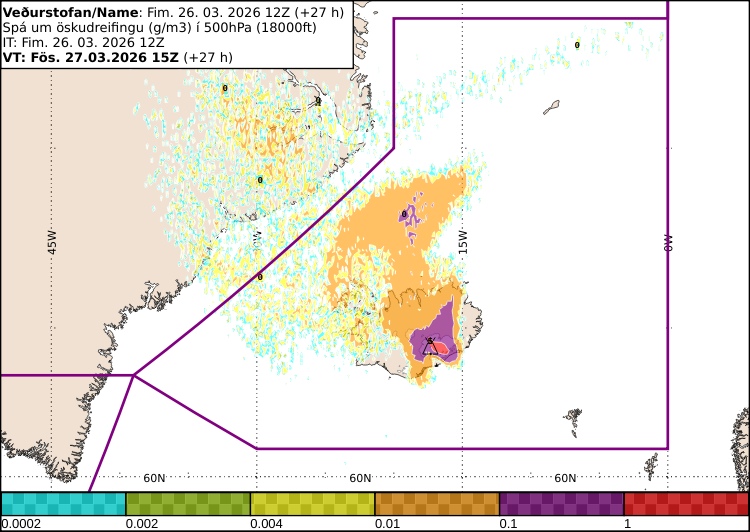Viewport: 750px width, 532px height.
Task: Click the legend value 0.002
Action: [142, 523]
